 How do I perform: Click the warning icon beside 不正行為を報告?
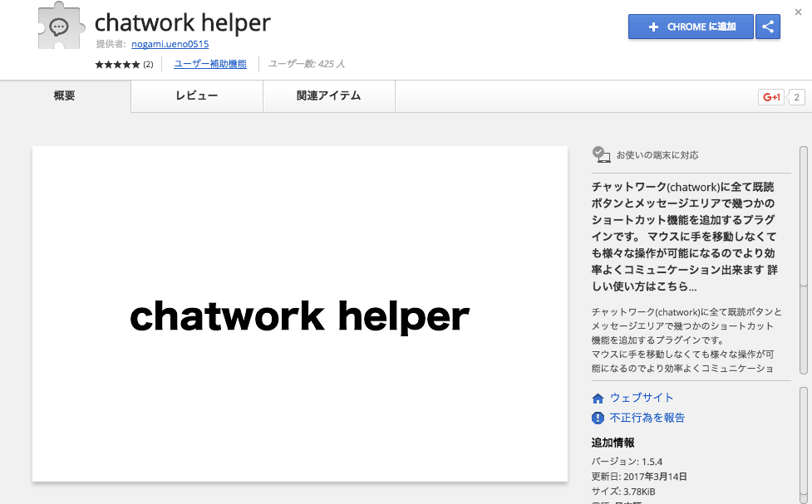tap(598, 418)
